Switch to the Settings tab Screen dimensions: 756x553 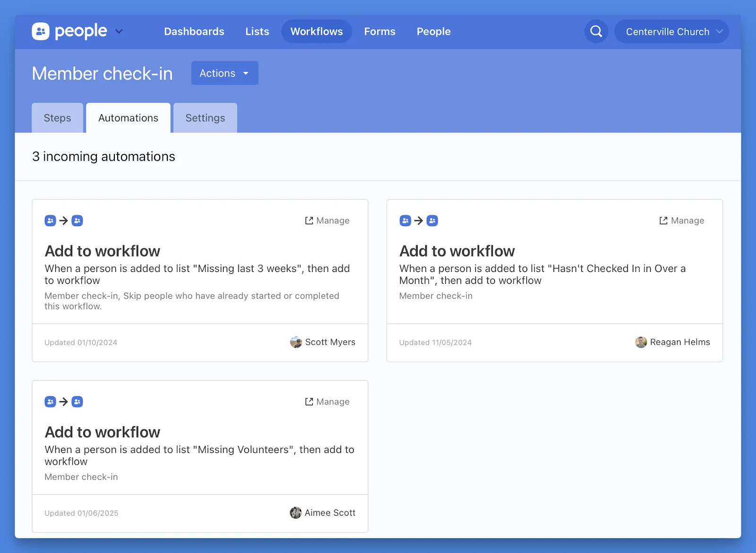(205, 118)
